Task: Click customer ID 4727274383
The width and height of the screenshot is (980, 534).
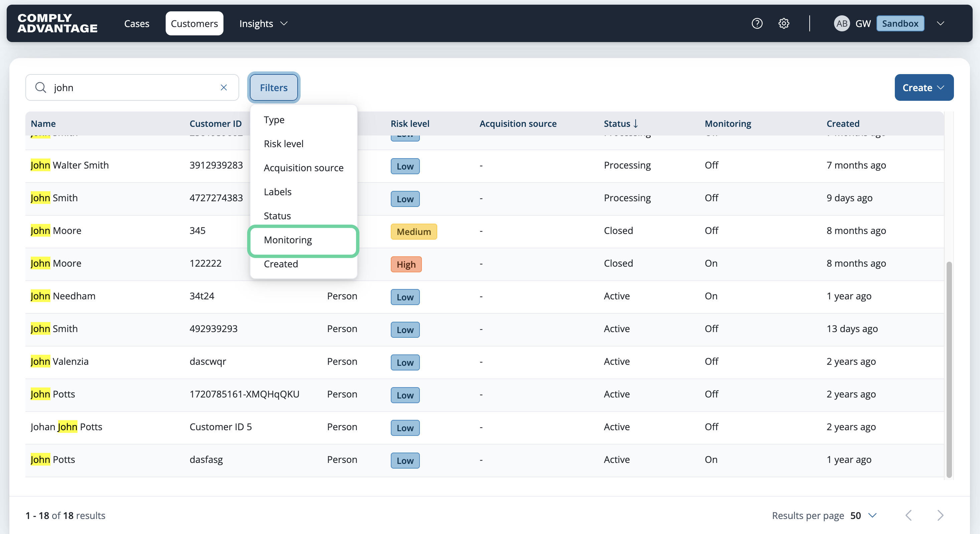Action: pyautogui.click(x=216, y=198)
